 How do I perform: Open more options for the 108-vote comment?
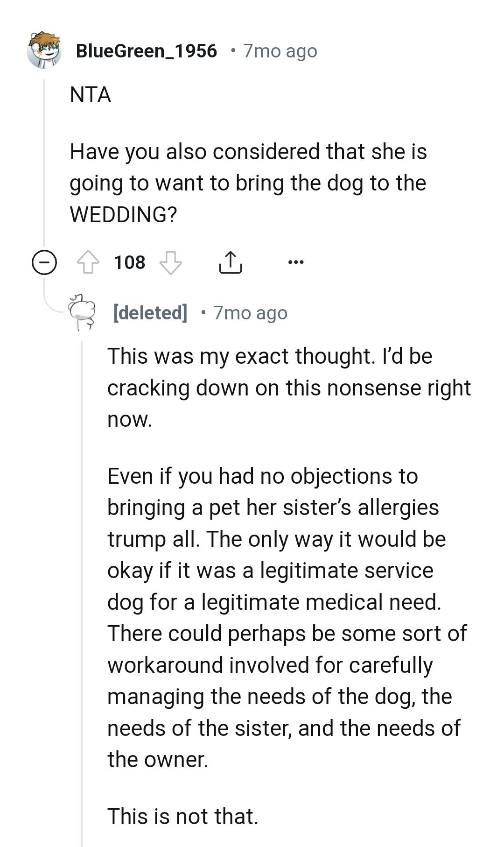pos(297,262)
